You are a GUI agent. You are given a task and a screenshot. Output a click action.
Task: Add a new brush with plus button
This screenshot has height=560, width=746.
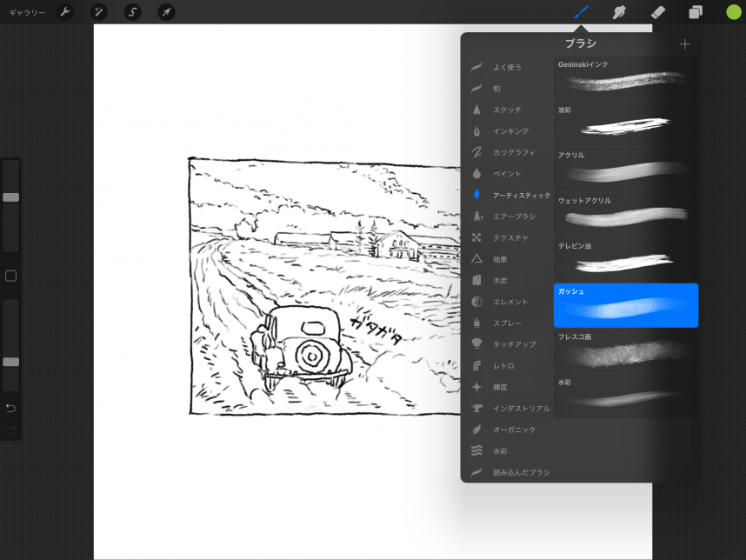685,44
